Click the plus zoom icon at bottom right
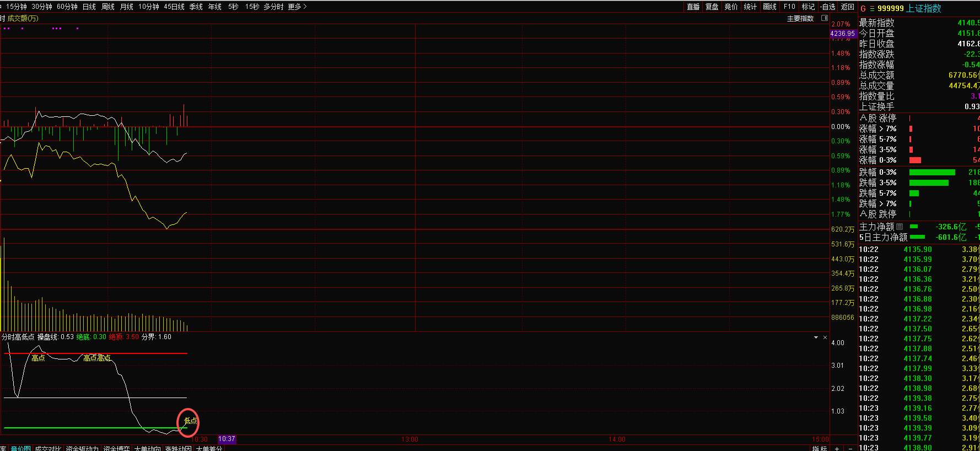The image size is (980, 451). tap(837, 448)
